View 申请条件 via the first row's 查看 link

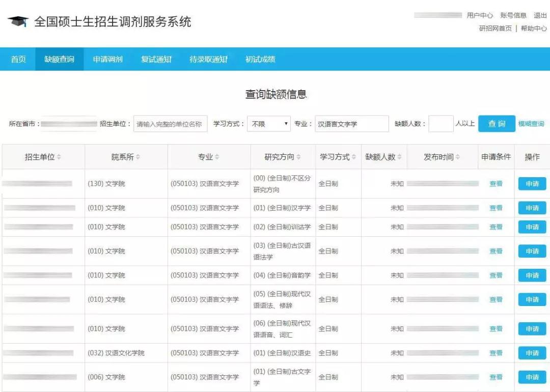pyautogui.click(x=496, y=184)
